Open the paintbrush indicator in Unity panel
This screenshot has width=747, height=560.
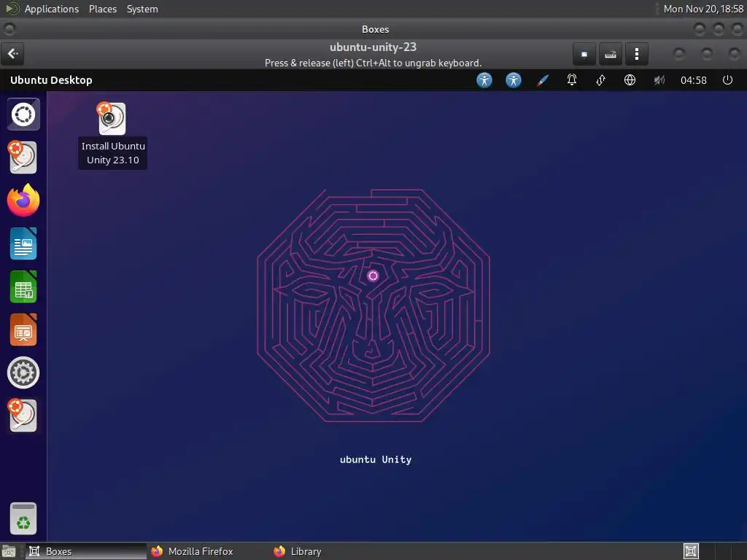(542, 80)
